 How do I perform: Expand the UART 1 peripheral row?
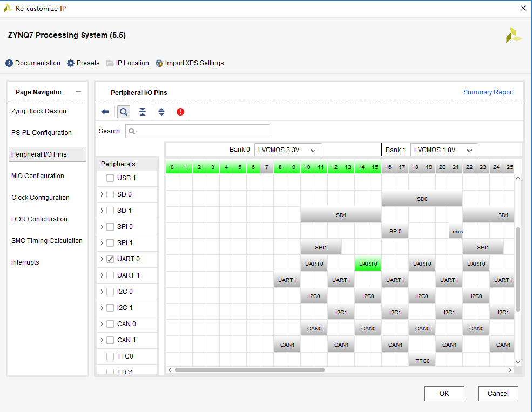(102, 275)
